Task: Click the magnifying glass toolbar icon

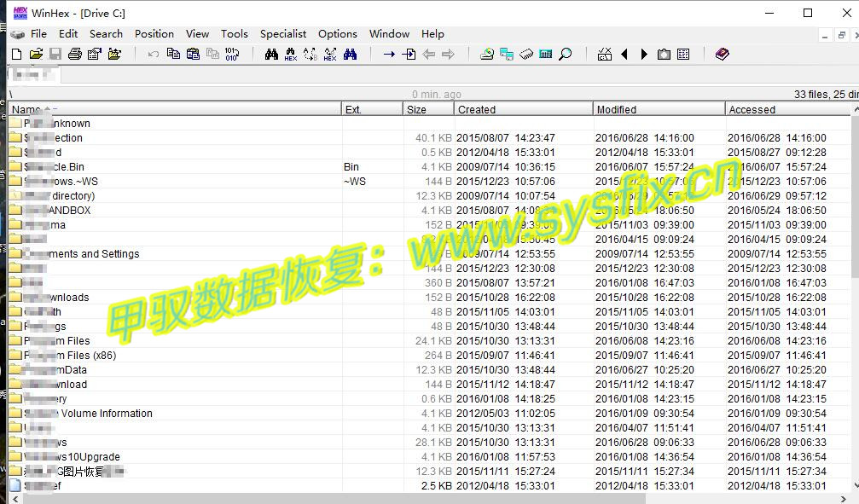Action: 566,54
